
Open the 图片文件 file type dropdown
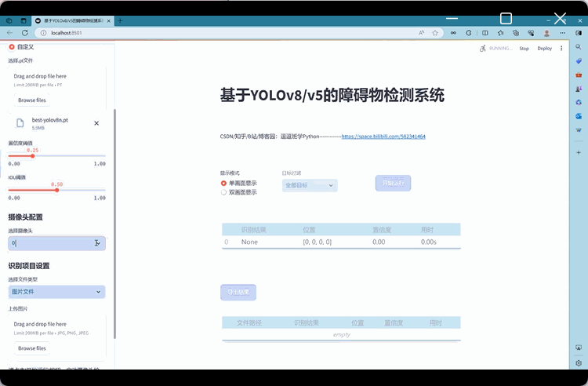[x=56, y=292]
